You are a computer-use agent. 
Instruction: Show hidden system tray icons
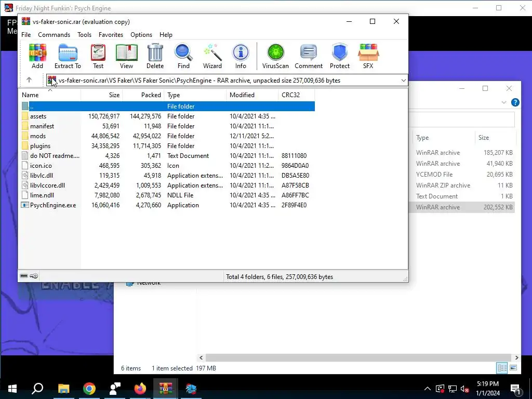[x=428, y=389]
